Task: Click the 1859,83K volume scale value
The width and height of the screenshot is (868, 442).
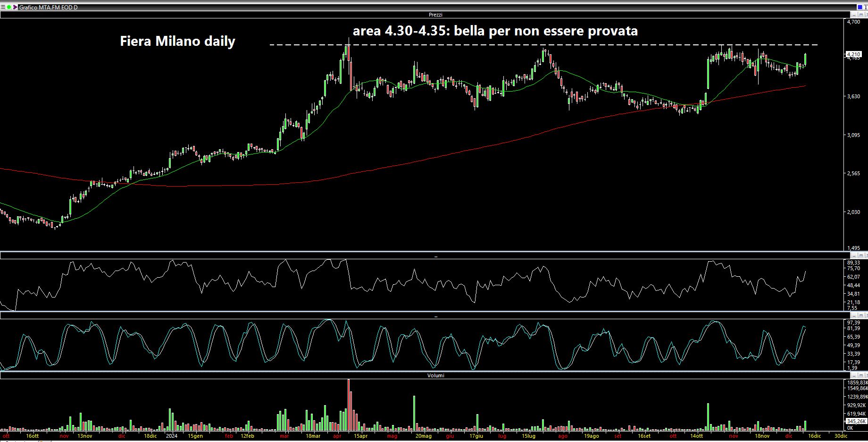Action: (x=857, y=382)
